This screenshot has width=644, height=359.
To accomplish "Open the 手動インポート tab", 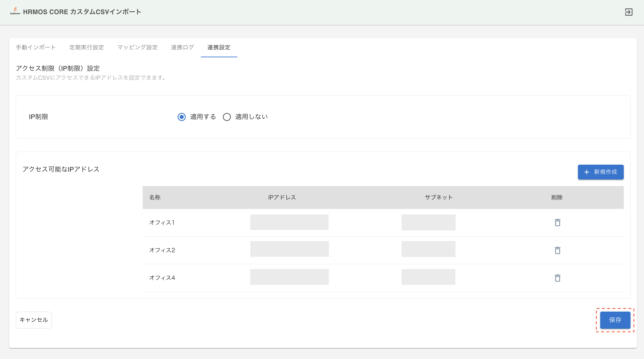I will [36, 47].
